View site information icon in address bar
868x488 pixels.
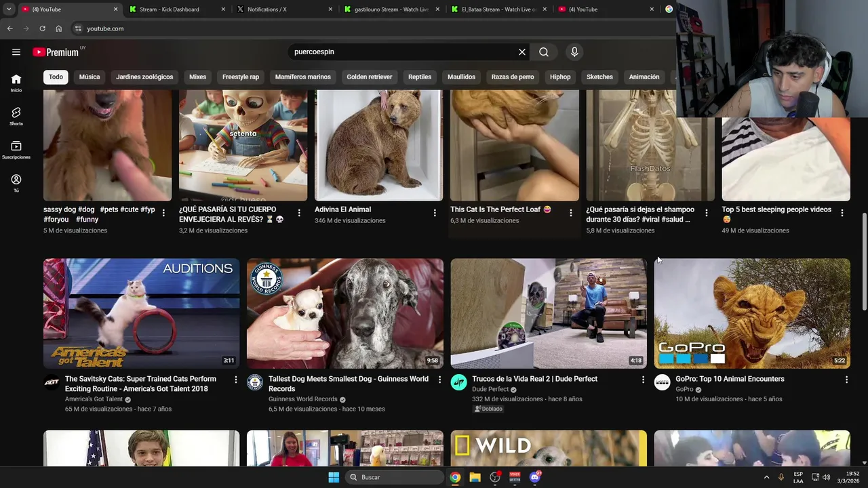click(78, 28)
